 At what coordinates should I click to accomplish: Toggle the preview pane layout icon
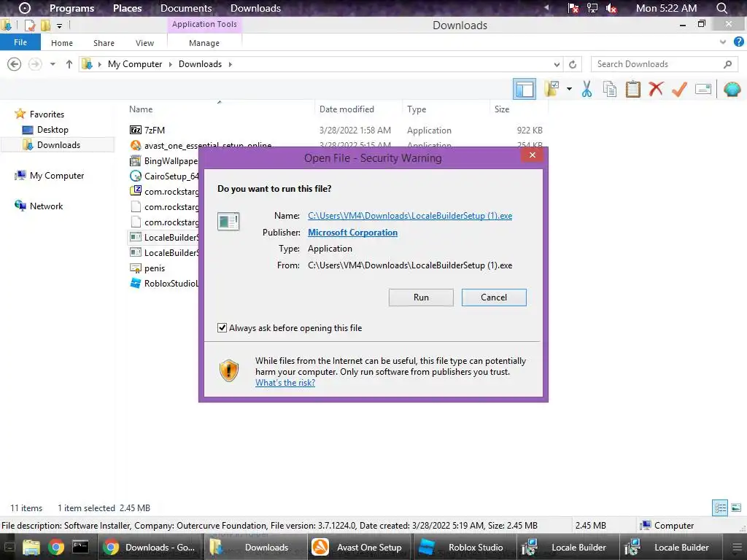click(x=525, y=89)
